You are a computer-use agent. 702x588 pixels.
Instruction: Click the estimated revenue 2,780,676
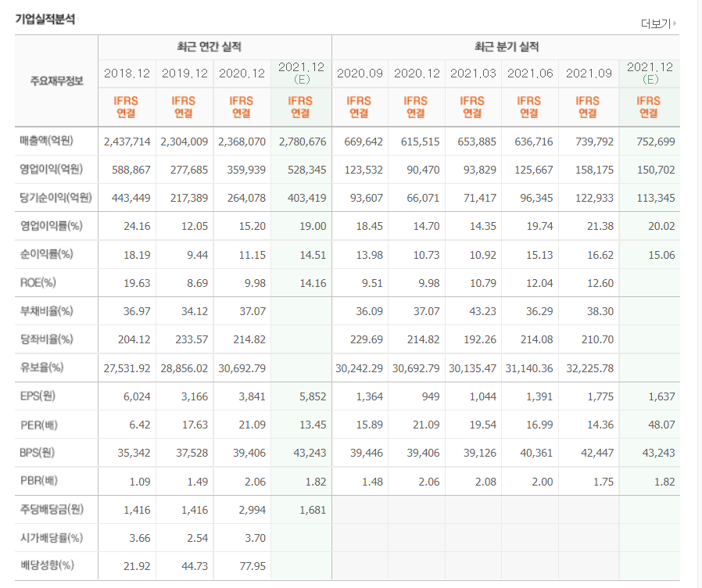click(303, 142)
